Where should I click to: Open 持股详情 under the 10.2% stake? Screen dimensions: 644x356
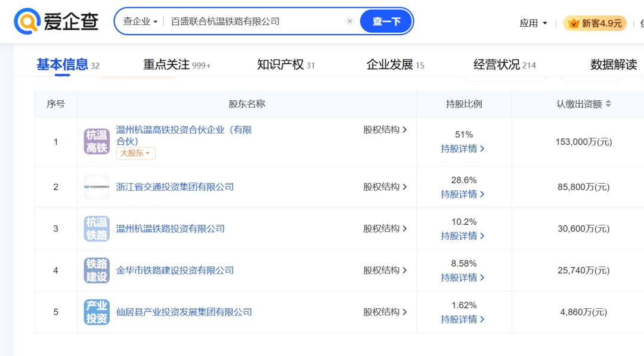click(x=463, y=236)
